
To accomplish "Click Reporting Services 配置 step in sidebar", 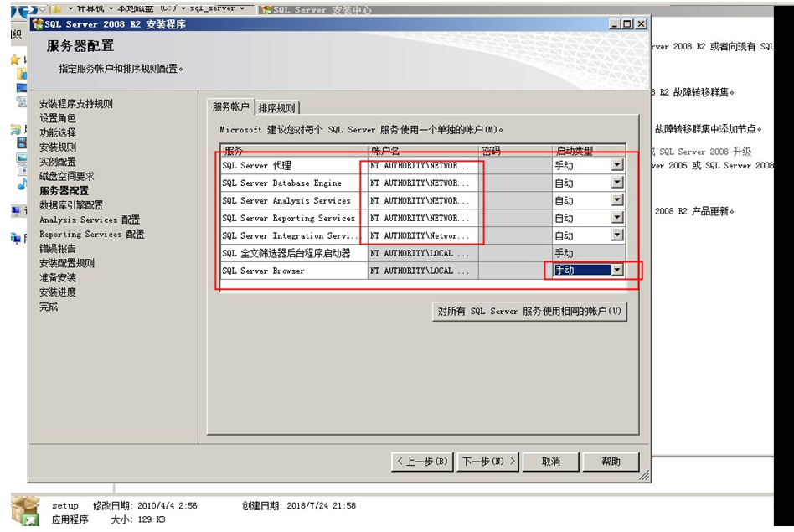I will (91, 234).
